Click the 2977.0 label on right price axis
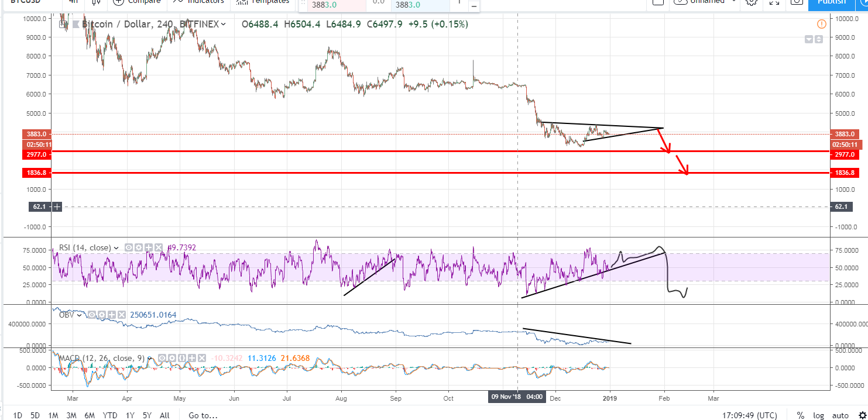The width and height of the screenshot is (868, 420). (843, 154)
